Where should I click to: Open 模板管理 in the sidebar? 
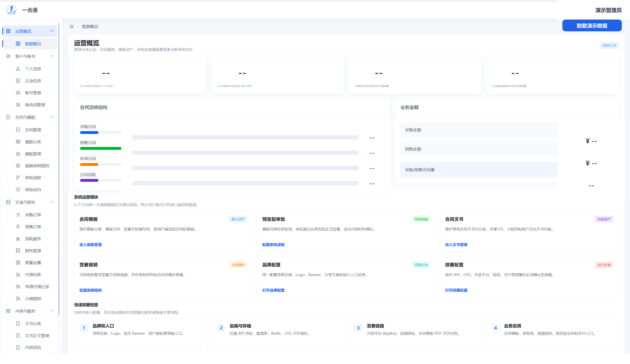[x=30, y=154]
